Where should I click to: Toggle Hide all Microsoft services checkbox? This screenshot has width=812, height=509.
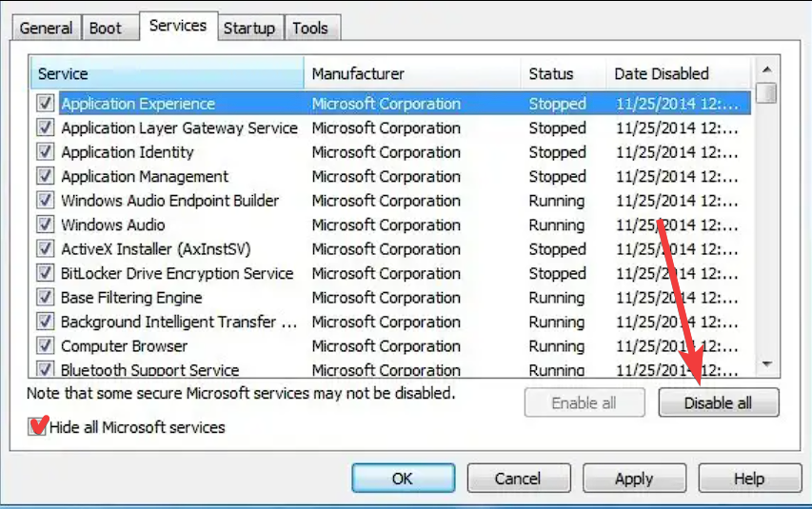coord(38,427)
